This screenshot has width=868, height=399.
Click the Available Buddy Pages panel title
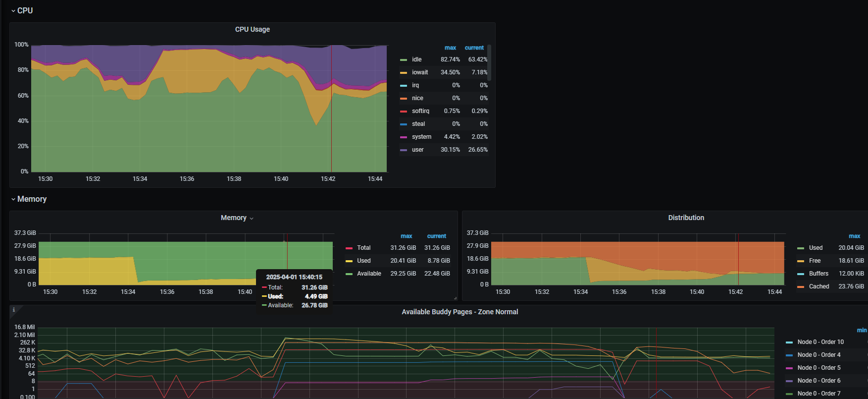tap(460, 312)
